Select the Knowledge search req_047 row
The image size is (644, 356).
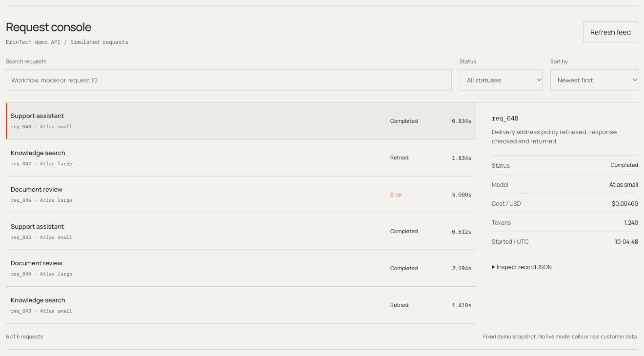[241, 158]
